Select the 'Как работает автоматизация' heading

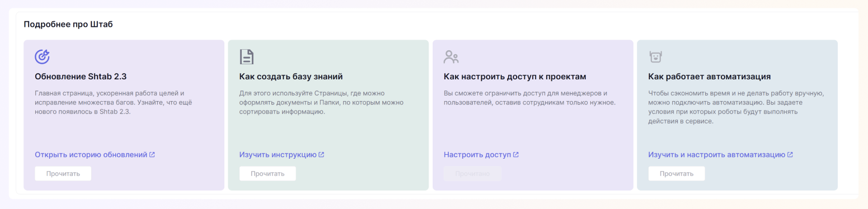click(710, 77)
